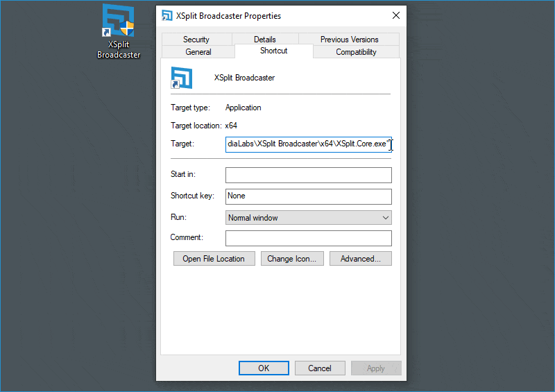Click the Run label

(178, 217)
